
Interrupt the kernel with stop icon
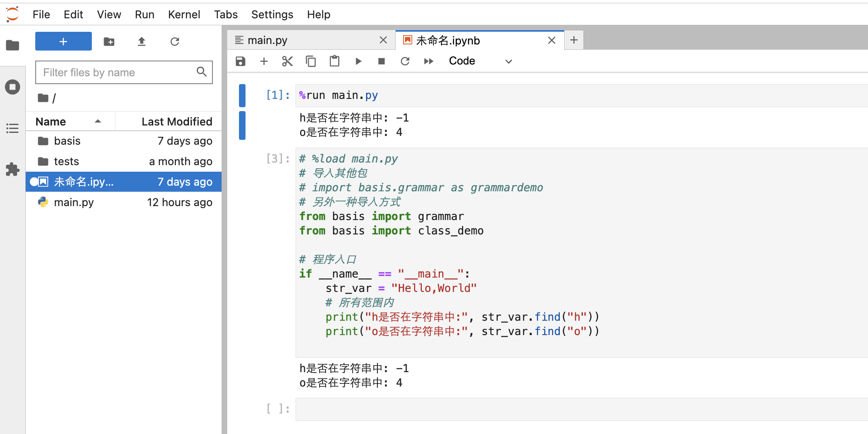tap(381, 61)
